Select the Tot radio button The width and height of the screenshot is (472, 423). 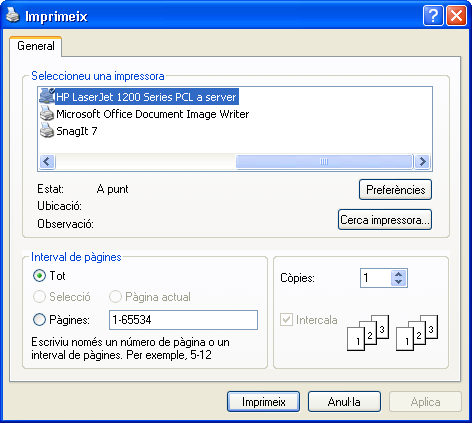(x=39, y=276)
